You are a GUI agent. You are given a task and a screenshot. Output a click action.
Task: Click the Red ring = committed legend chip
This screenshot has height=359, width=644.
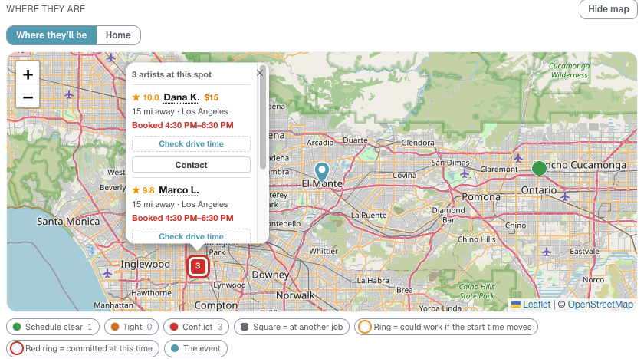[83, 349]
